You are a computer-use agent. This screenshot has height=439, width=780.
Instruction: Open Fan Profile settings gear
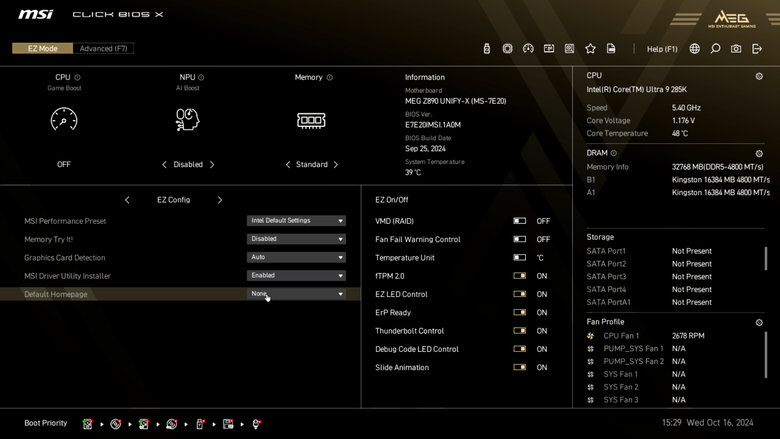pyautogui.click(x=759, y=323)
